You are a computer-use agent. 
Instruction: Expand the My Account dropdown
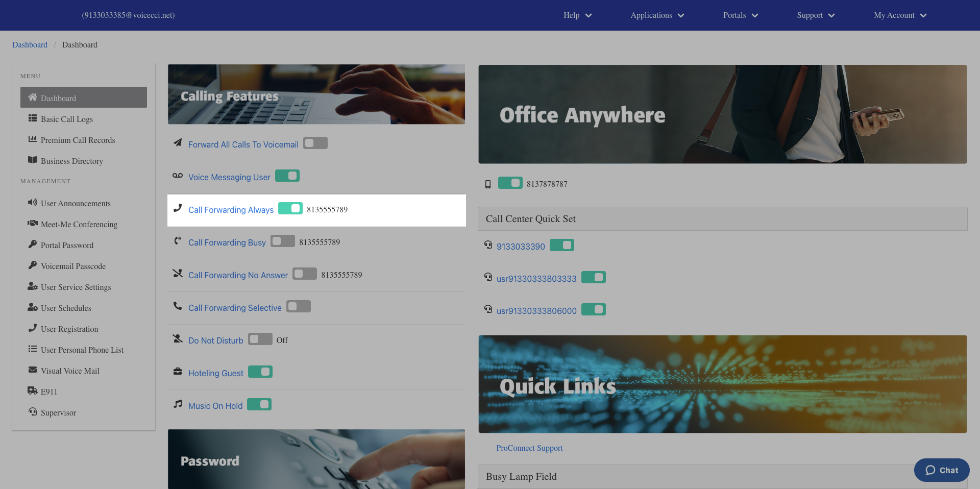point(900,15)
